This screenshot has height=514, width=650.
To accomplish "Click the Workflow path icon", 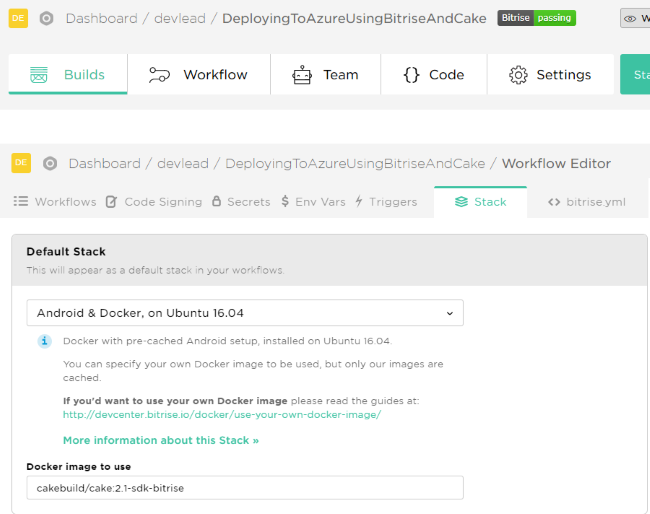I will click(159, 75).
